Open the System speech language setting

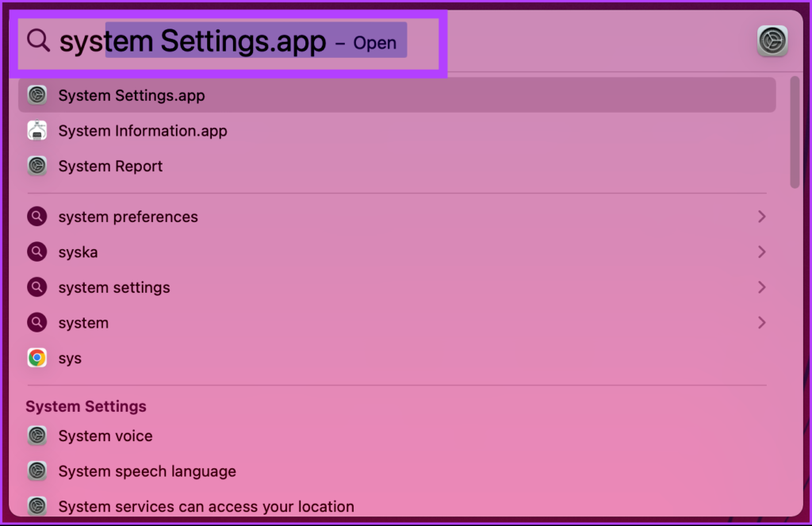tap(396, 471)
